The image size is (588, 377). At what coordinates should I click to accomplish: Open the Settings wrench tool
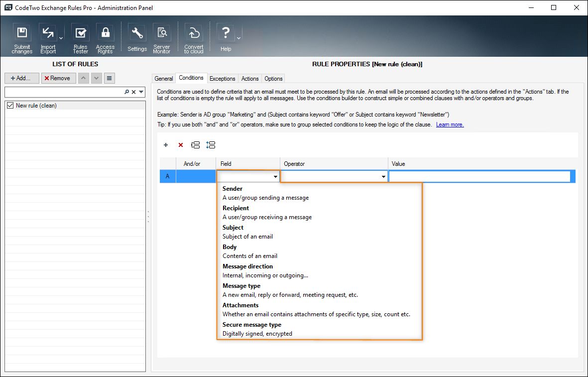pyautogui.click(x=137, y=38)
